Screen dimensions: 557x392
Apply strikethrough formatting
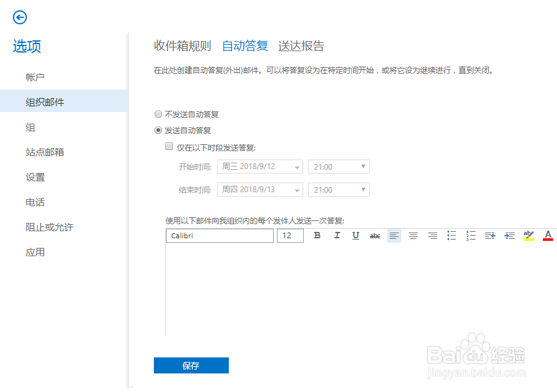pos(375,236)
